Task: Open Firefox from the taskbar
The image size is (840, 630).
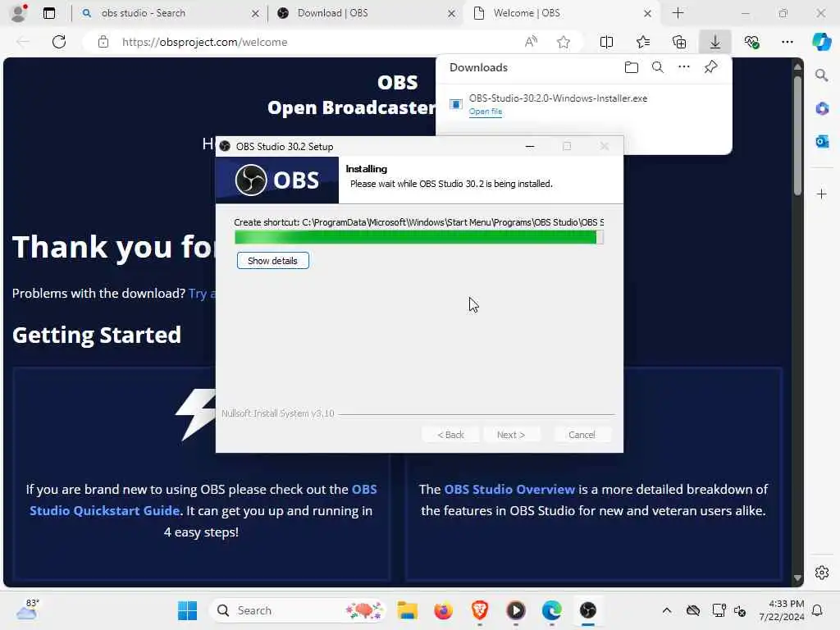Action: point(444,610)
